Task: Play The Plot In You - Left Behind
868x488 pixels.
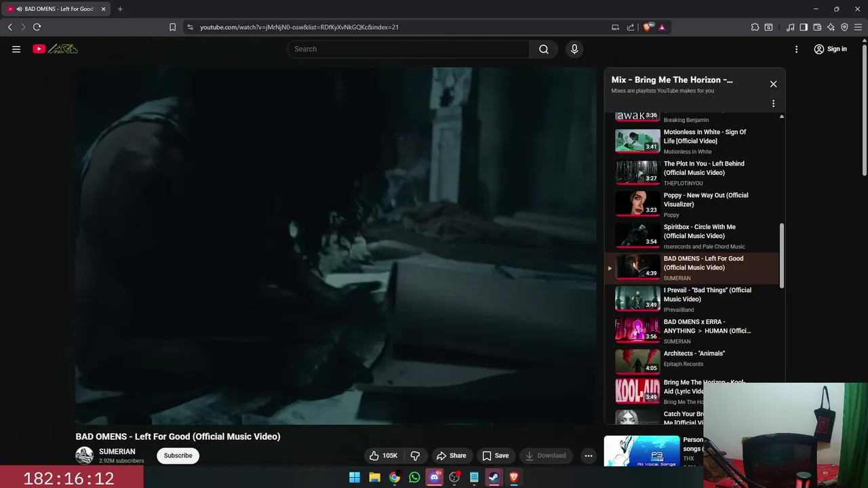Action: click(692, 173)
